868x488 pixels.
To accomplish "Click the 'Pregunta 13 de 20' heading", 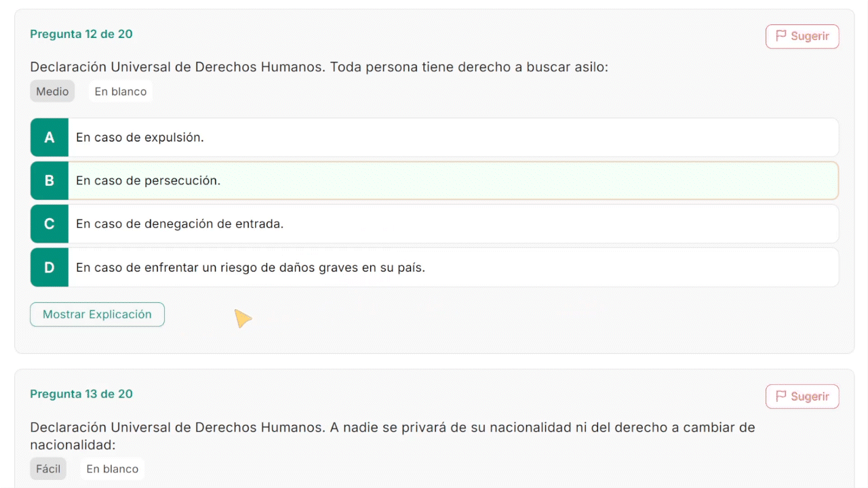I will click(x=81, y=394).
